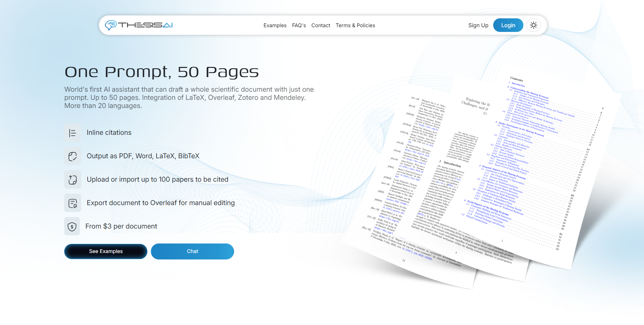Open Terms & Policies
The image size is (644, 325).
[355, 25]
